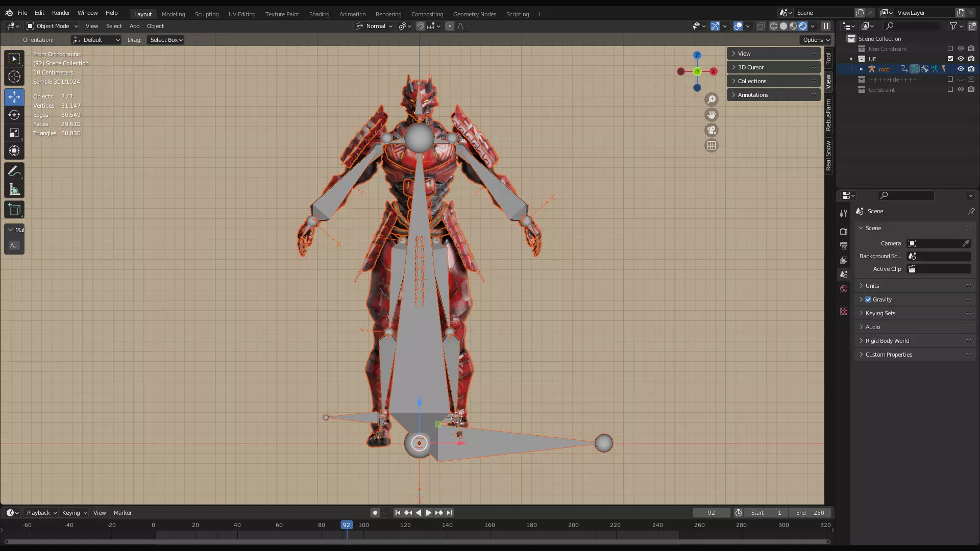The height and width of the screenshot is (551, 980).
Task: Click the timeline frame 92 marker
Action: click(x=347, y=525)
